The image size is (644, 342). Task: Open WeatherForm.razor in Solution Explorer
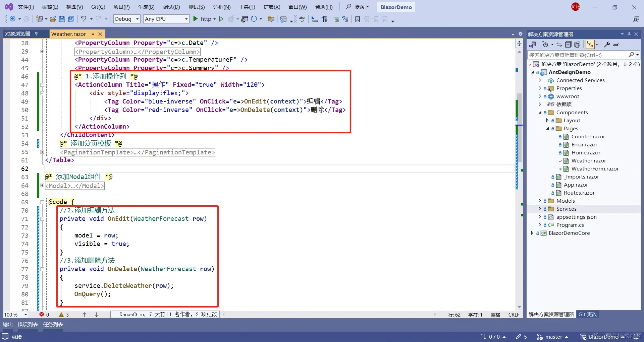[595, 169]
